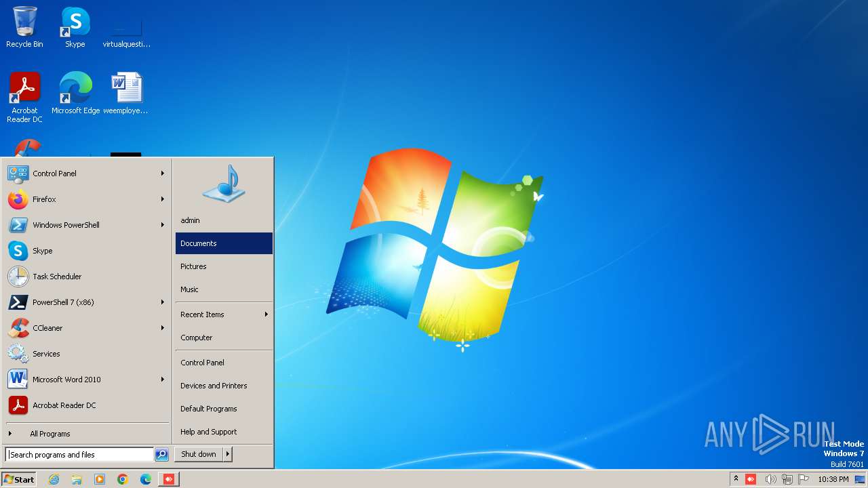Click Show desktop button at taskbar end
This screenshot has width=868, height=488.
click(860, 479)
